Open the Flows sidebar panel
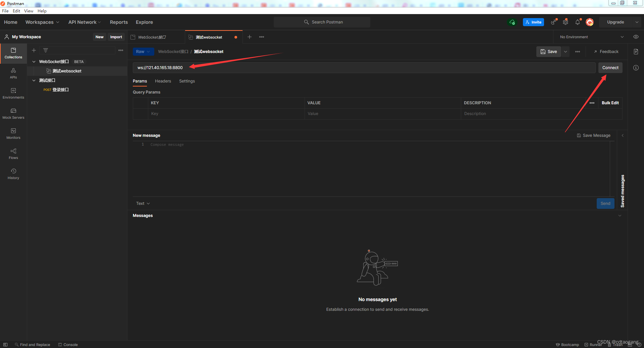The height and width of the screenshot is (348, 644). tap(13, 154)
